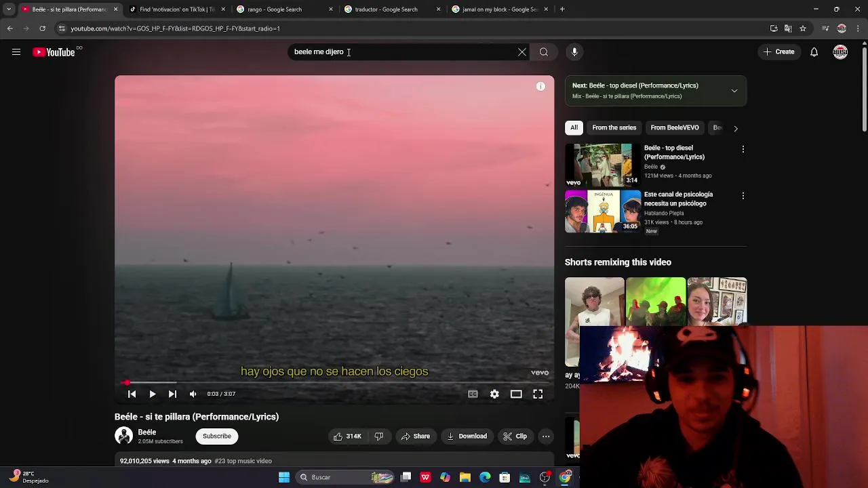The image size is (868, 488).
Task: Download the video
Action: point(467,436)
